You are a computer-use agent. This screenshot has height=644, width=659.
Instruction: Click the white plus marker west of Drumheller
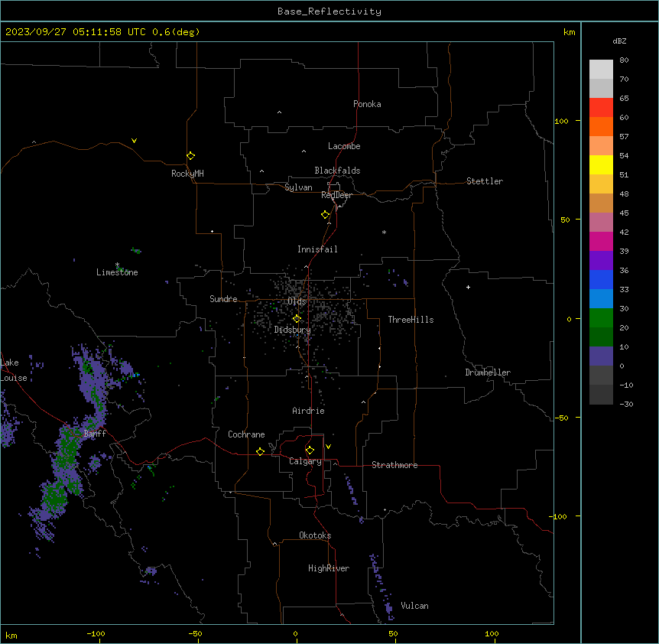coord(468,287)
